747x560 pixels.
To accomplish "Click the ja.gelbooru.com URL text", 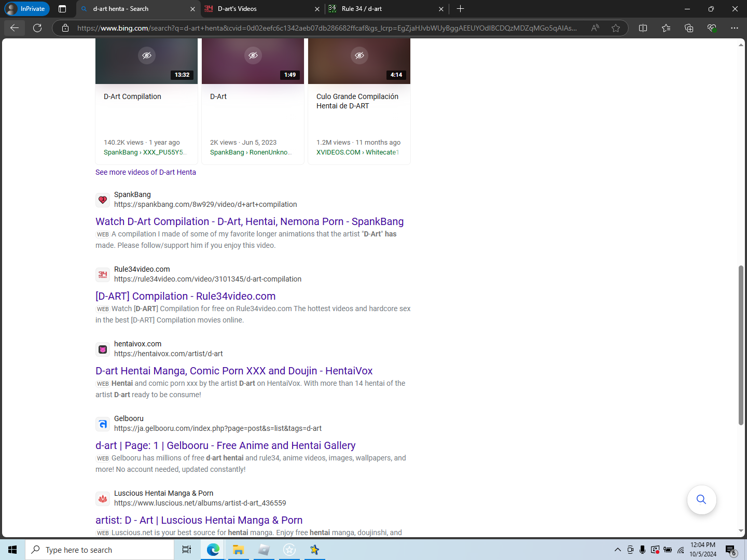I will [218, 428].
